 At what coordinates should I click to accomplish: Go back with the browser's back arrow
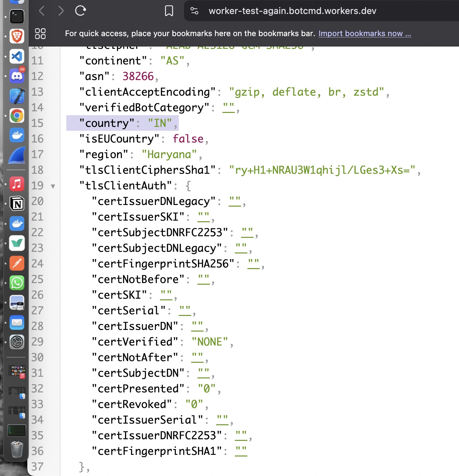tap(42, 11)
